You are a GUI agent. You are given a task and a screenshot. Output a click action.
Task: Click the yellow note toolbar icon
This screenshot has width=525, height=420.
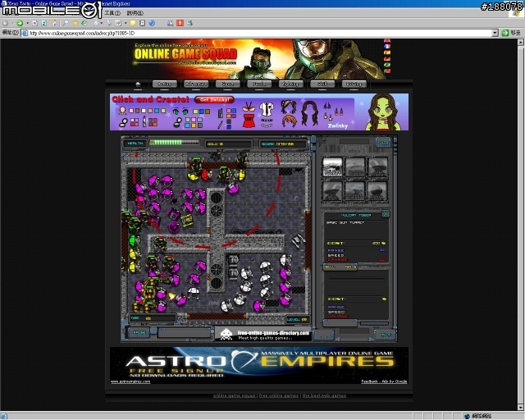(x=133, y=23)
